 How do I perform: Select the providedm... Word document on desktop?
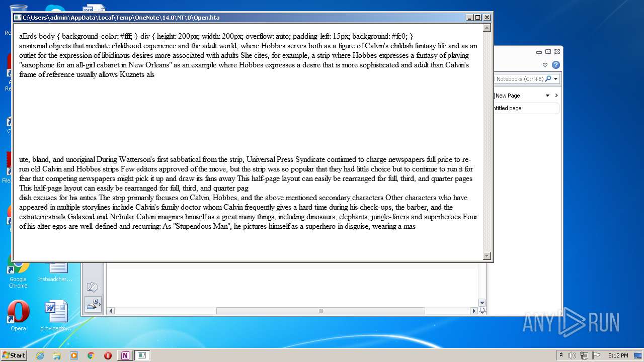56,316
